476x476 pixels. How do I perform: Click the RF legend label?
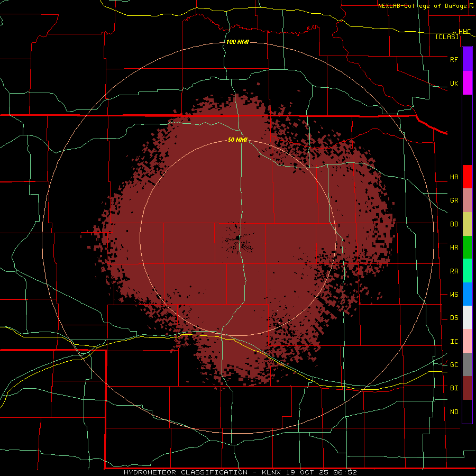[454, 59]
